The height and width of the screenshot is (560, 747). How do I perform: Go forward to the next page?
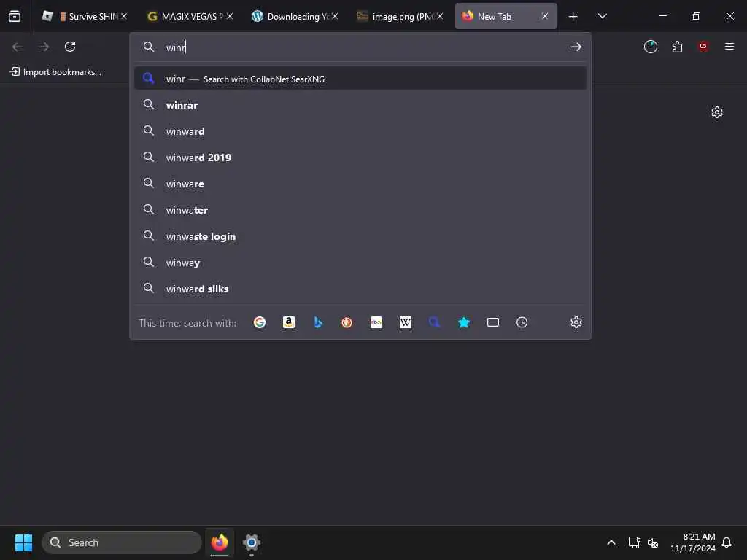pyautogui.click(x=44, y=47)
